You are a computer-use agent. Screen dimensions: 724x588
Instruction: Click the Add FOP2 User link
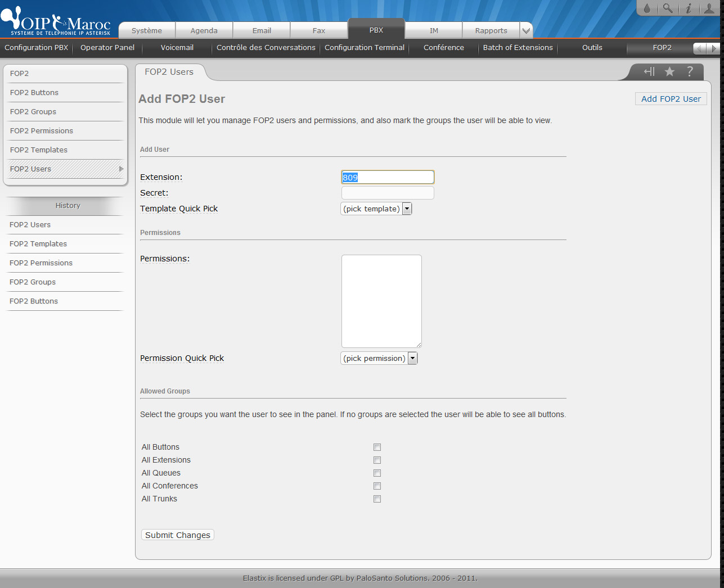click(x=671, y=99)
